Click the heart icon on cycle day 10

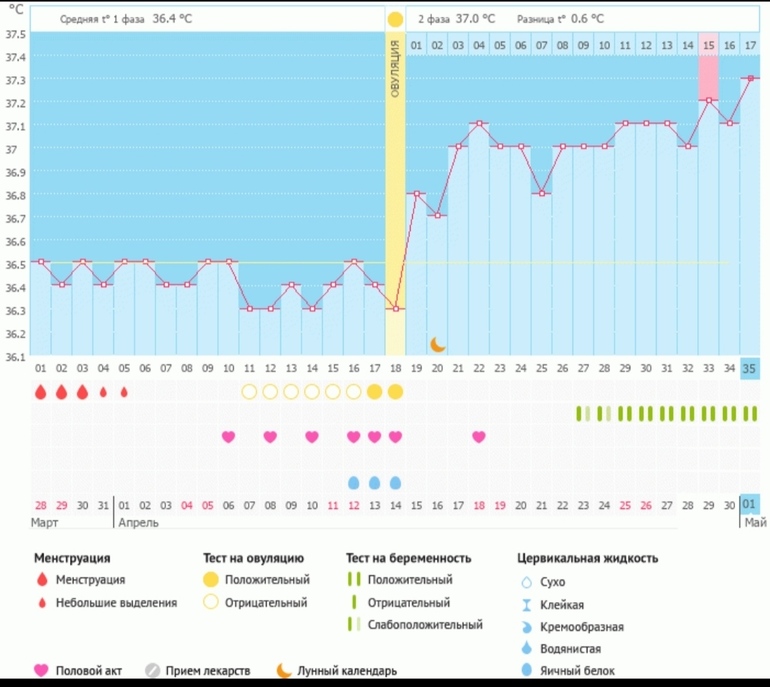(x=228, y=436)
